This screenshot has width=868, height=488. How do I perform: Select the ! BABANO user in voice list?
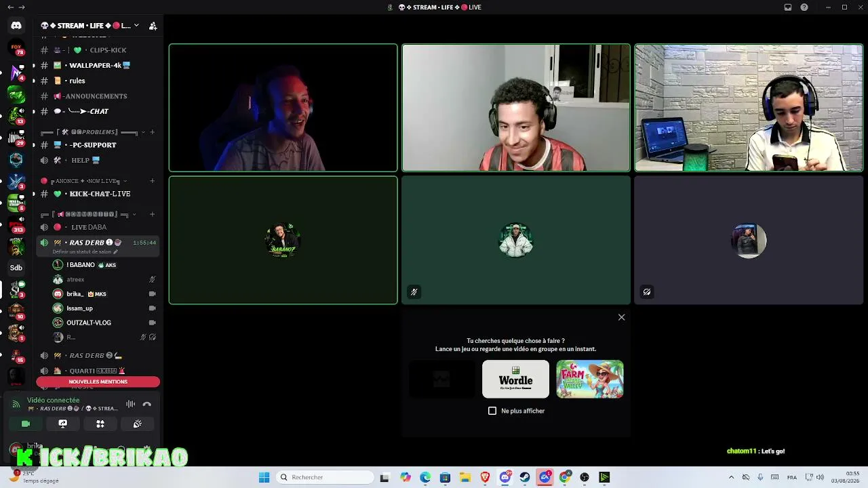tap(104, 265)
